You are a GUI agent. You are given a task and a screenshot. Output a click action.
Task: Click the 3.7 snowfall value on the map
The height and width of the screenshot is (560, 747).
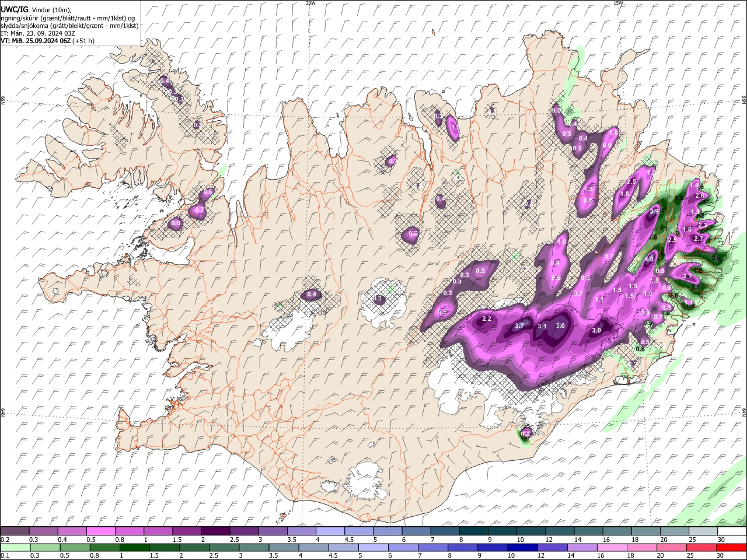(x=520, y=326)
